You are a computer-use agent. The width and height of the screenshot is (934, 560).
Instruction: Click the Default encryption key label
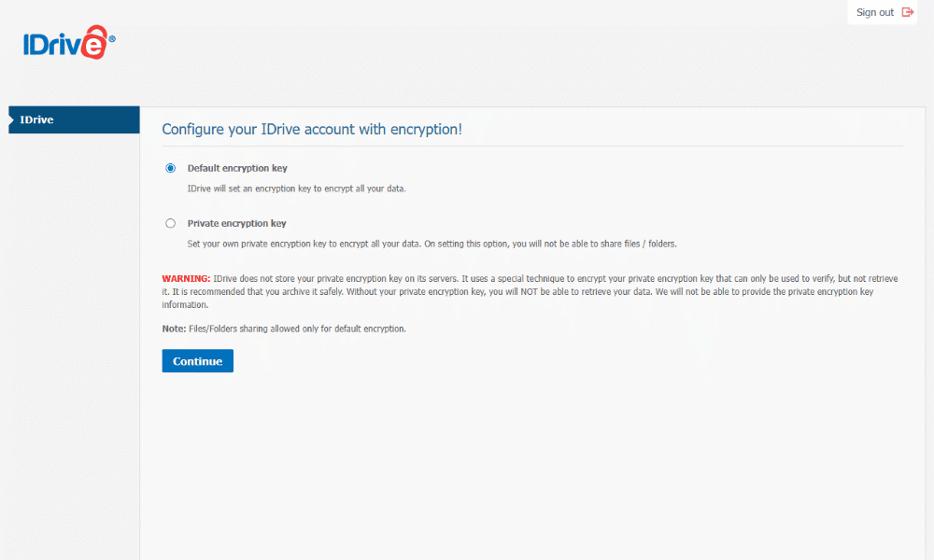click(x=237, y=168)
